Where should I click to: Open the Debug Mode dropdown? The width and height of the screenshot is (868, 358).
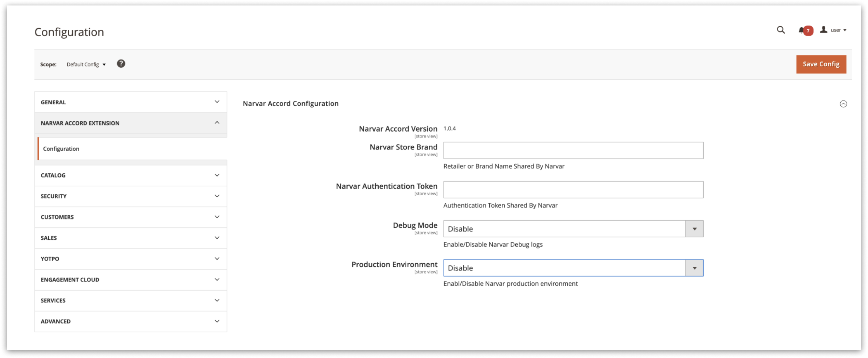pyautogui.click(x=573, y=229)
